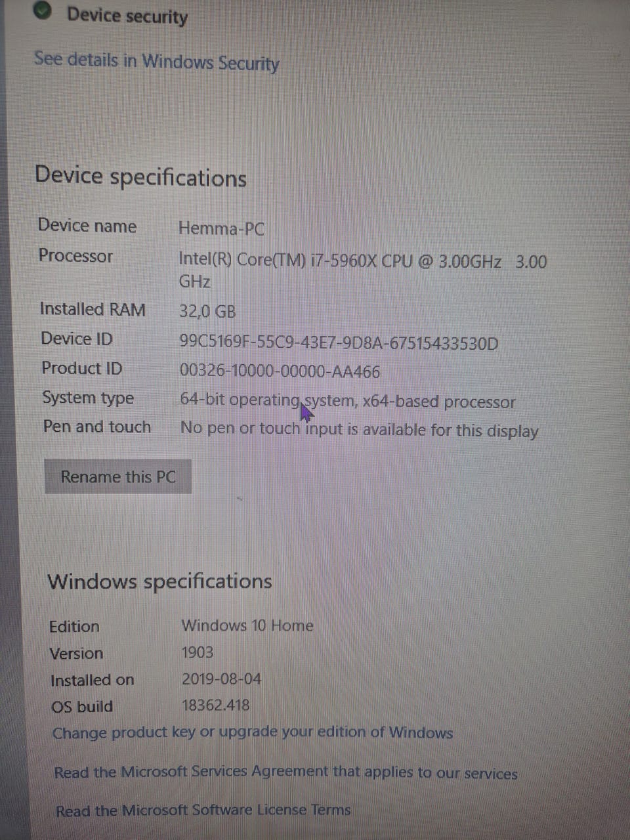Open Read the Microsoft Software License Terms link
This screenshot has width=630, height=840.
click(x=203, y=810)
